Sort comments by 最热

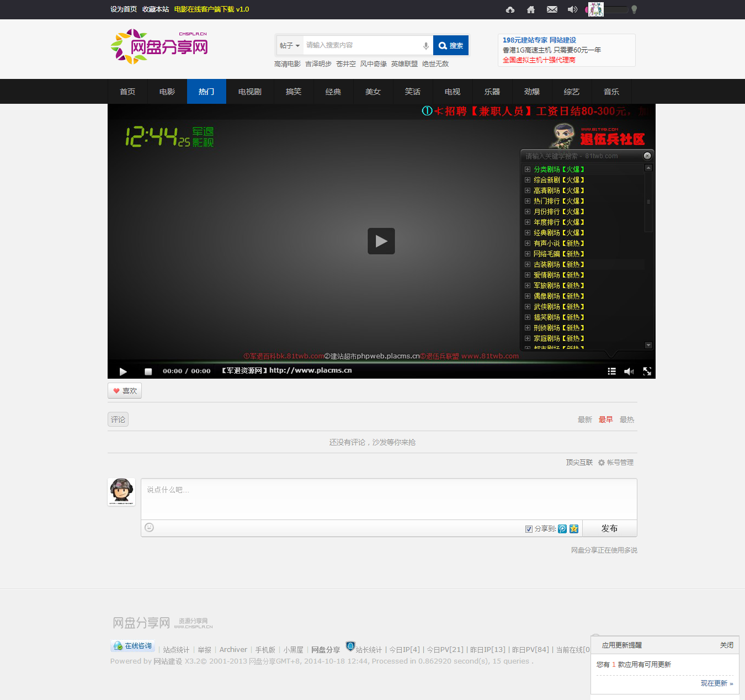627,420
